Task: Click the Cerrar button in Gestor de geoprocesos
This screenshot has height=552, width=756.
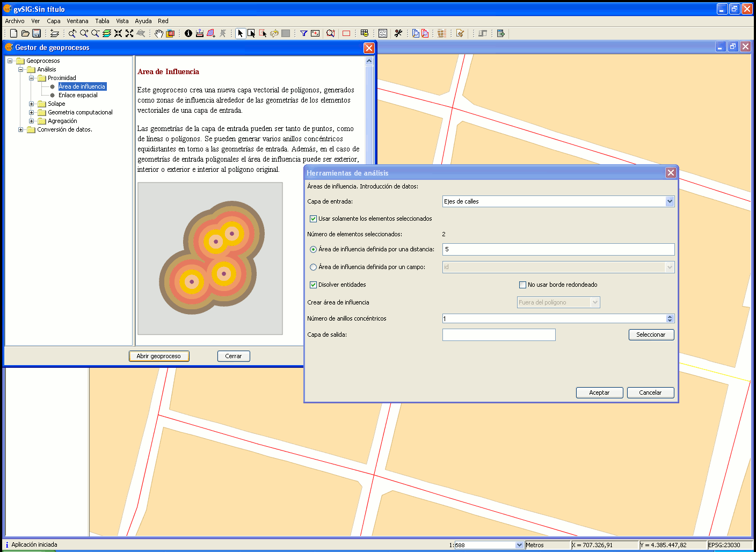Action: (x=234, y=356)
